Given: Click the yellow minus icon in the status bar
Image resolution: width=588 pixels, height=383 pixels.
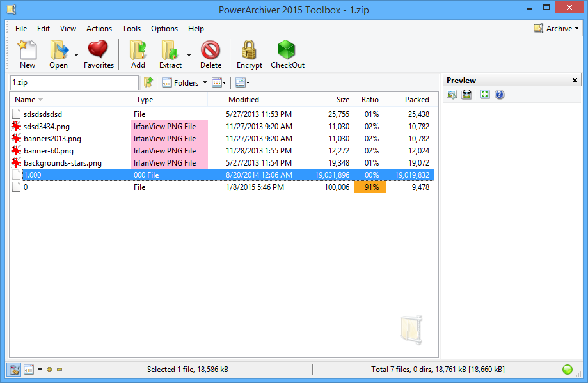Looking at the screenshot, I should 60,370.
